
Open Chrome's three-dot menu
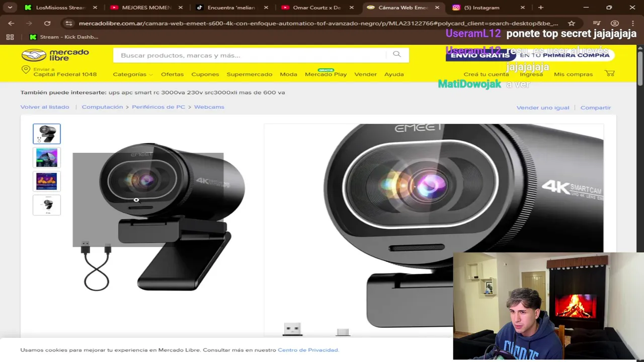click(x=632, y=23)
